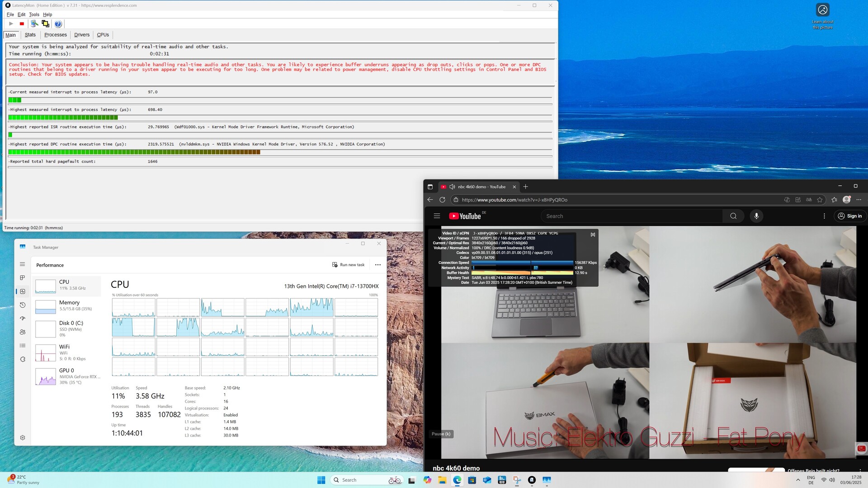Image resolution: width=868 pixels, height=488 pixels.
Task: Close the stats for nerds overlay
Action: (593, 235)
